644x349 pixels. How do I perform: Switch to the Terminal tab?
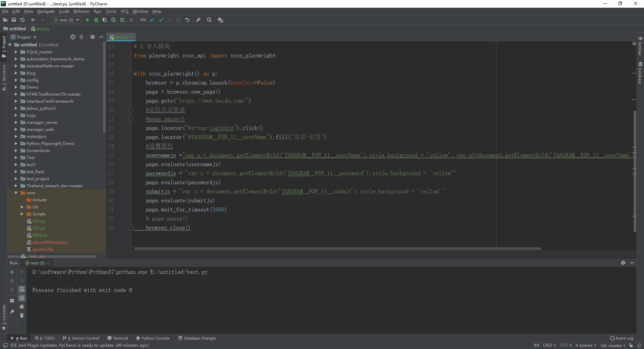[118, 338]
